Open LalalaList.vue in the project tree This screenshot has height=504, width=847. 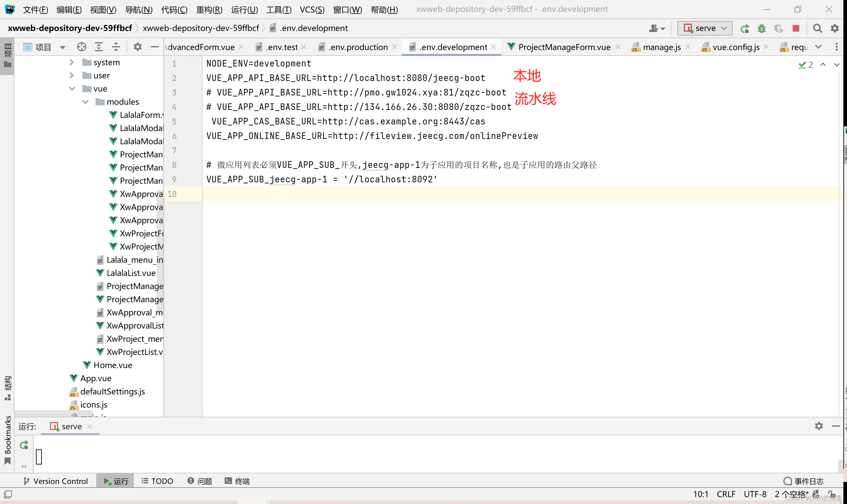(126, 273)
